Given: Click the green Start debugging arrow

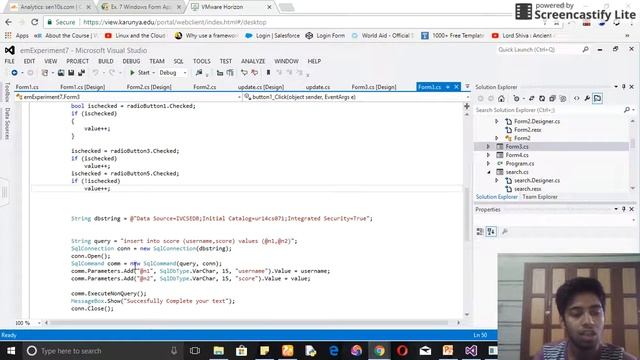Looking at the screenshot, I should click(132, 73).
